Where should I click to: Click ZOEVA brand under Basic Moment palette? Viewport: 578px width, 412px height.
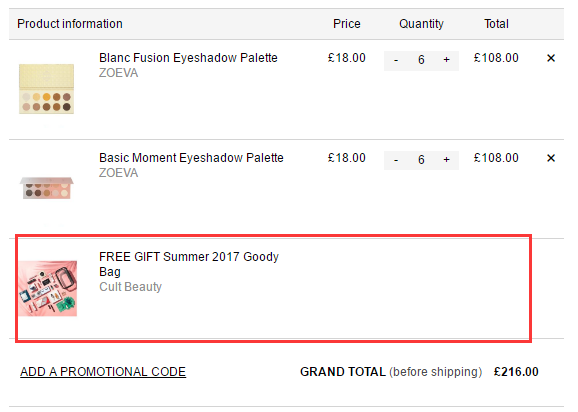118,173
